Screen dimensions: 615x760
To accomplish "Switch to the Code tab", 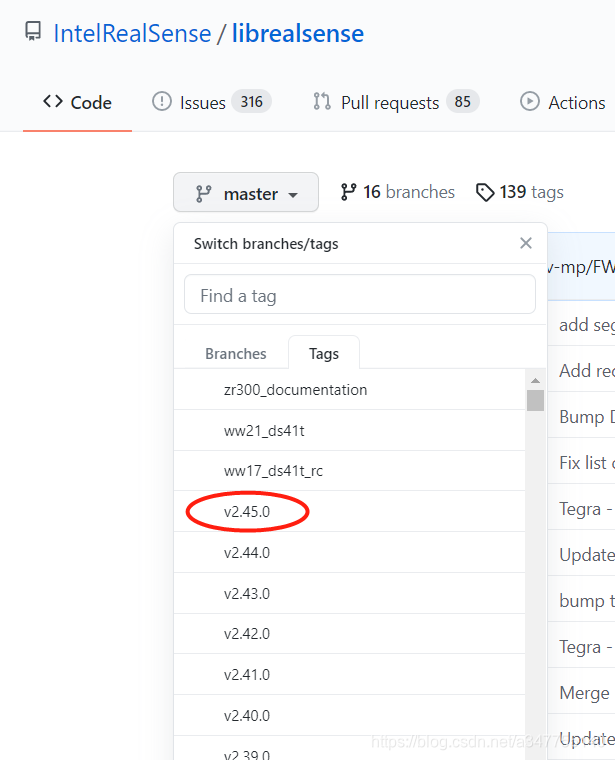I will [x=78, y=103].
